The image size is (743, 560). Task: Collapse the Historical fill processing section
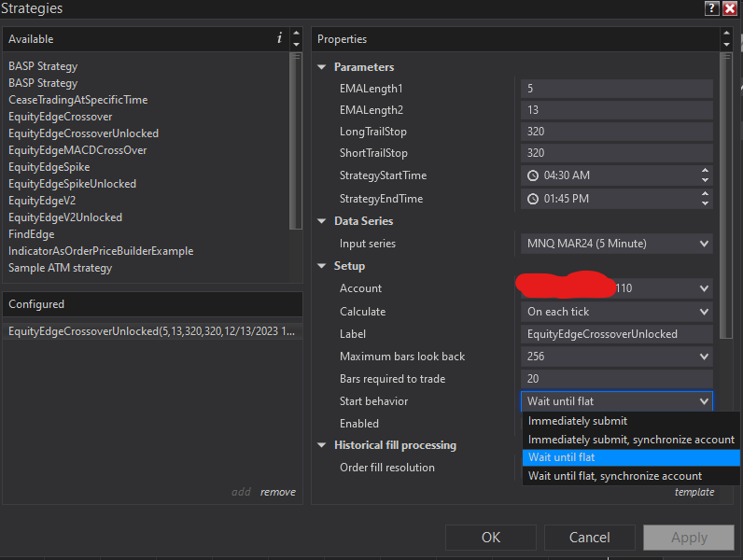(322, 445)
